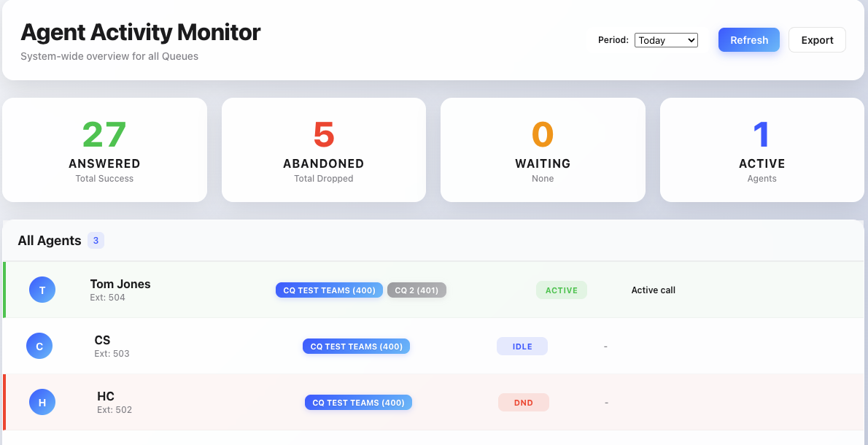Click the System-wide overview subtitle
Image resolution: width=868 pixels, height=445 pixels.
pos(109,56)
